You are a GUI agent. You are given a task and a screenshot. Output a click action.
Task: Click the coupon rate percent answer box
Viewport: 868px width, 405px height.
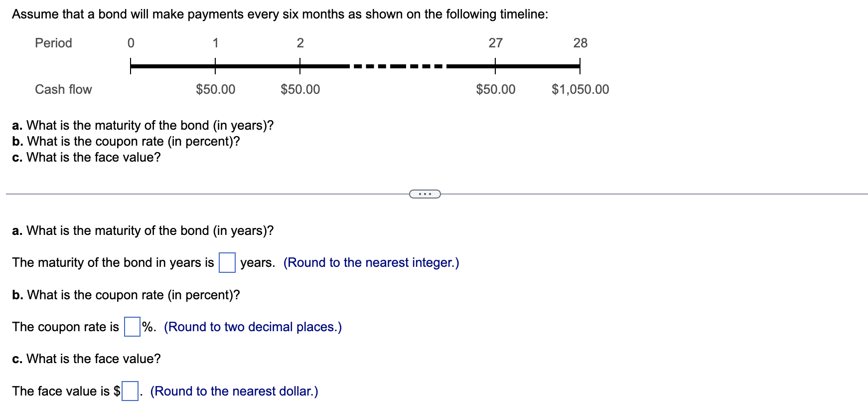click(132, 327)
